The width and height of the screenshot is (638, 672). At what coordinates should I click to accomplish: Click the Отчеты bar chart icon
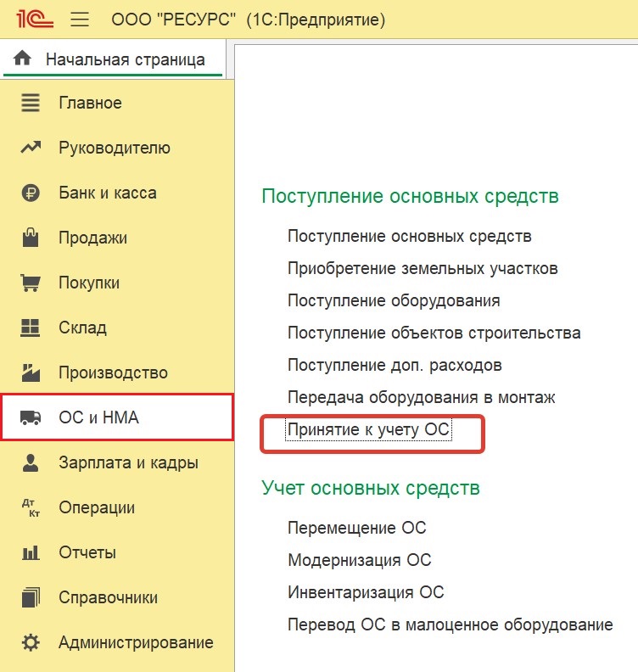click(x=31, y=553)
